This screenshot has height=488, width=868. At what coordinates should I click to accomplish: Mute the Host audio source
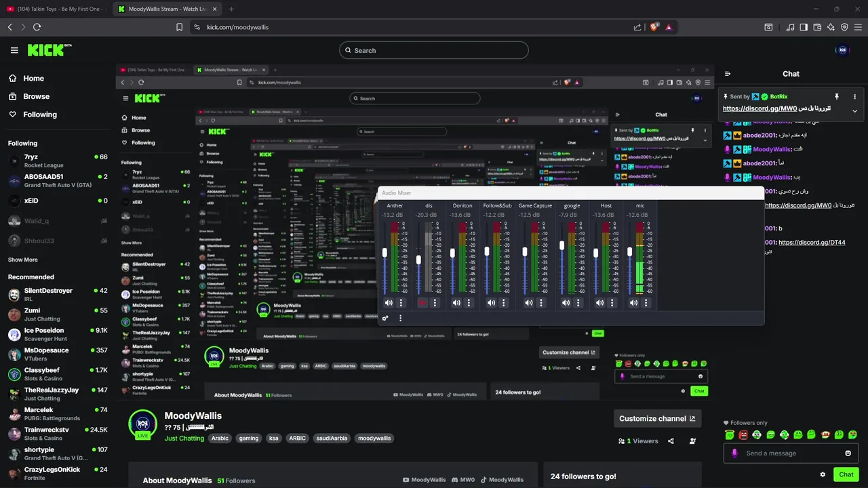[x=599, y=303]
